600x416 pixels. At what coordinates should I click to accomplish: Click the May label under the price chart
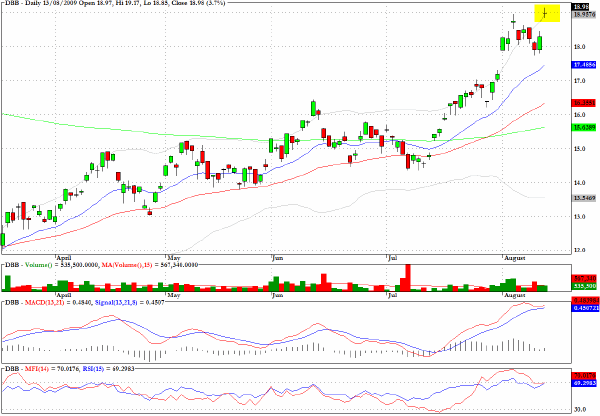[174, 258]
